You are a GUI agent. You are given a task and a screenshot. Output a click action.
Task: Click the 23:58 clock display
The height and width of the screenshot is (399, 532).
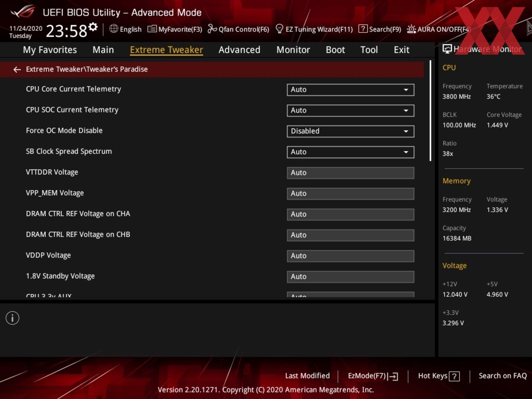point(66,31)
